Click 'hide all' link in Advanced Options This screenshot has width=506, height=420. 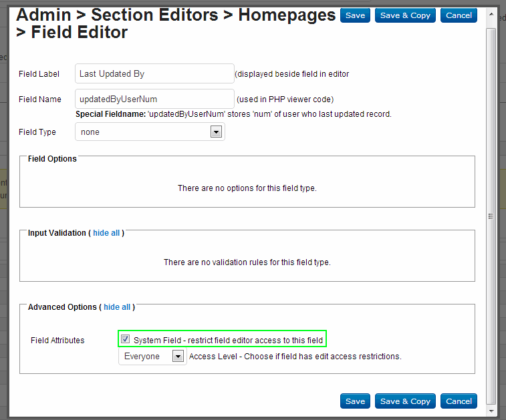coord(117,307)
